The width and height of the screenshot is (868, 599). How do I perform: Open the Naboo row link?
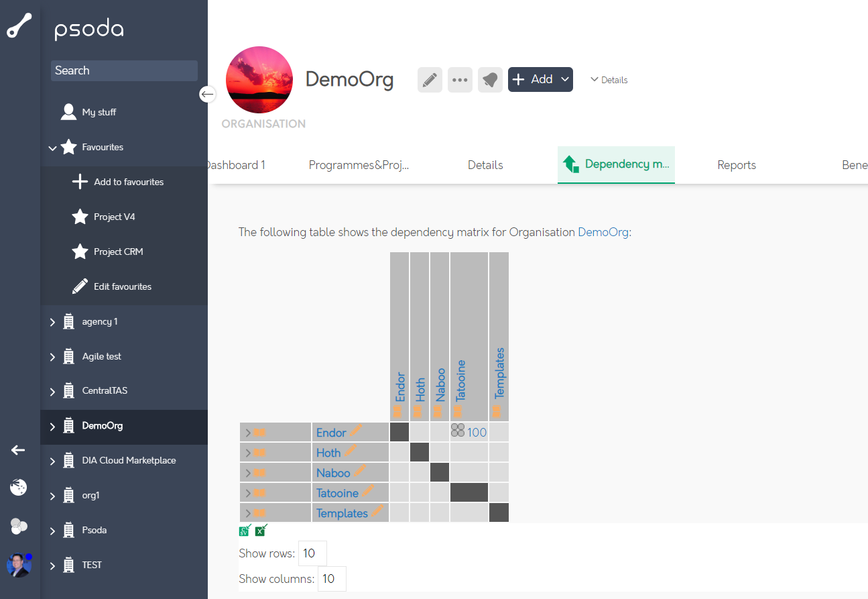333,473
